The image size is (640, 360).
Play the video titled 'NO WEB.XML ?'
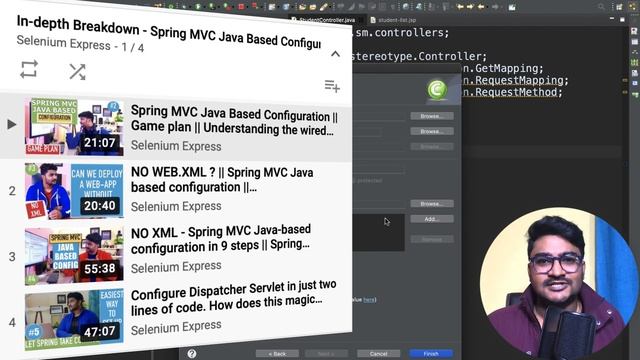click(x=222, y=180)
